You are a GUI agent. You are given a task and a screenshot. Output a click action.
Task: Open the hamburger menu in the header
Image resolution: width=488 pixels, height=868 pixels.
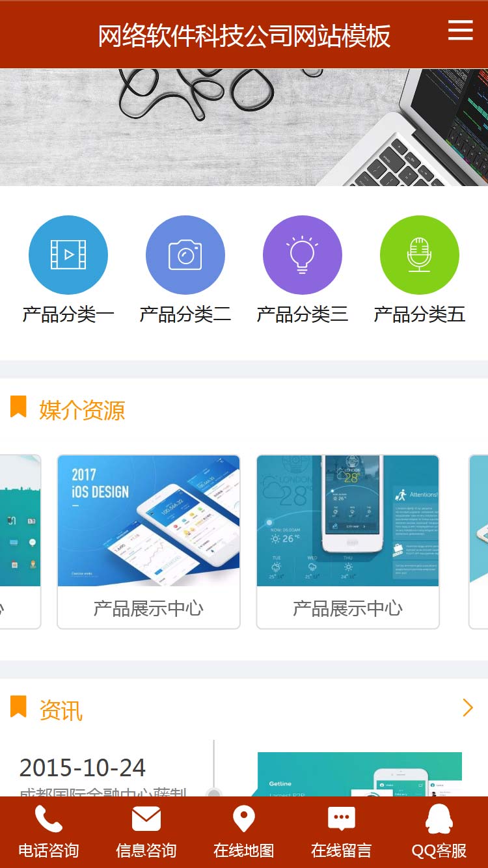point(461,30)
